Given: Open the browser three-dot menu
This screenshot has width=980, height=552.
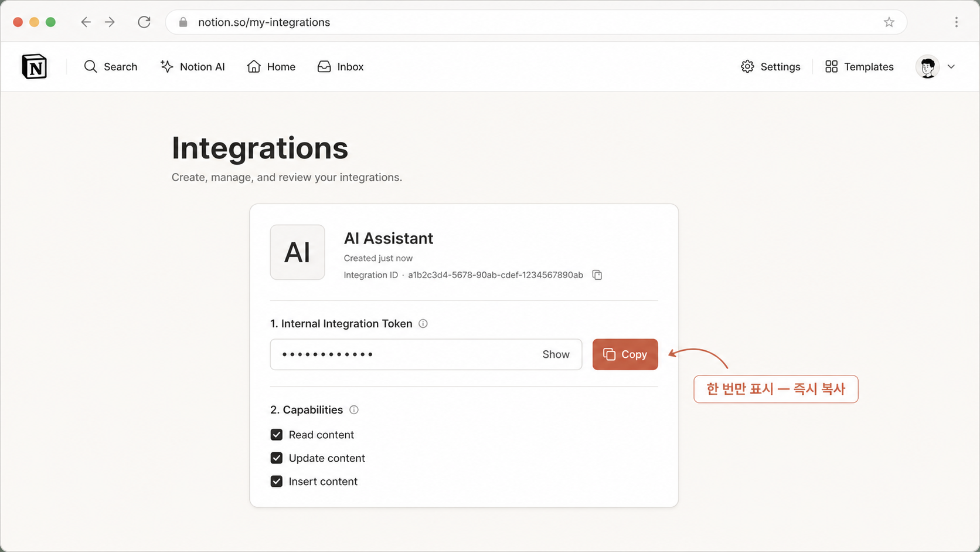Looking at the screenshot, I should [x=956, y=22].
